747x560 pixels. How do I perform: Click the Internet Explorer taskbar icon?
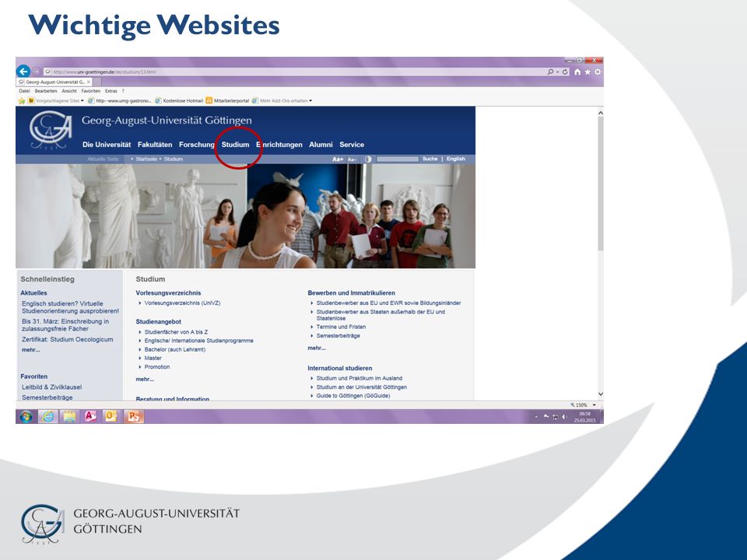[47, 417]
